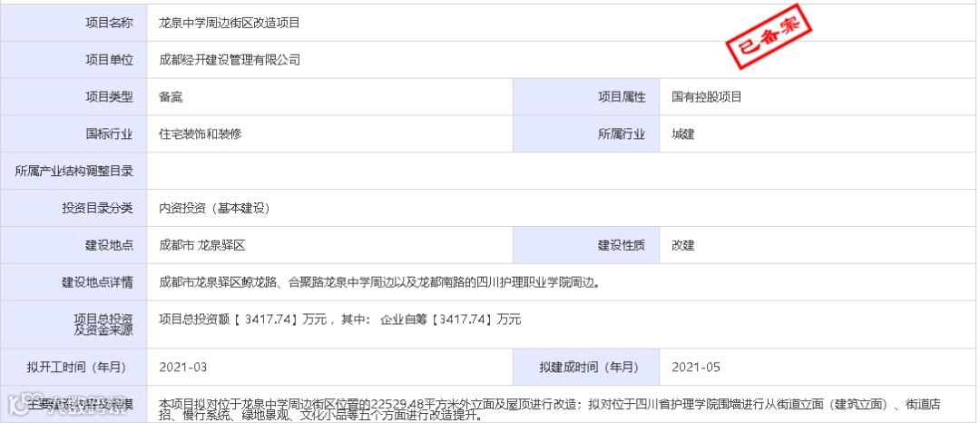Click the 项目类型 label
Viewport: 980px width, 423px height.
[109, 97]
